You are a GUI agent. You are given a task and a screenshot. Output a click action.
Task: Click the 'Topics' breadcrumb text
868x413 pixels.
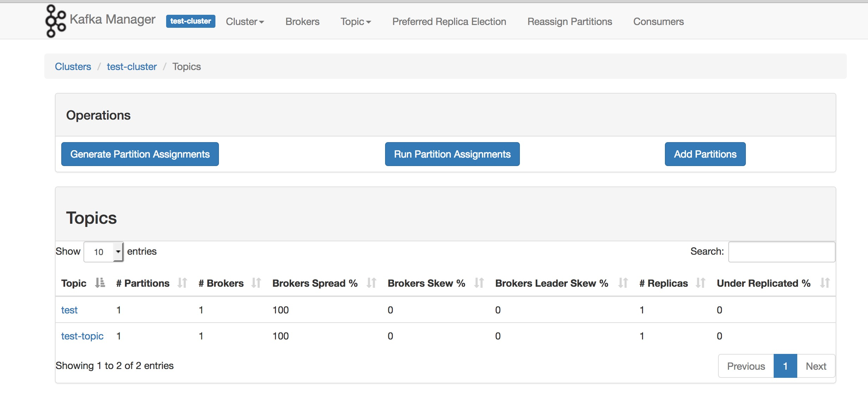pyautogui.click(x=187, y=66)
